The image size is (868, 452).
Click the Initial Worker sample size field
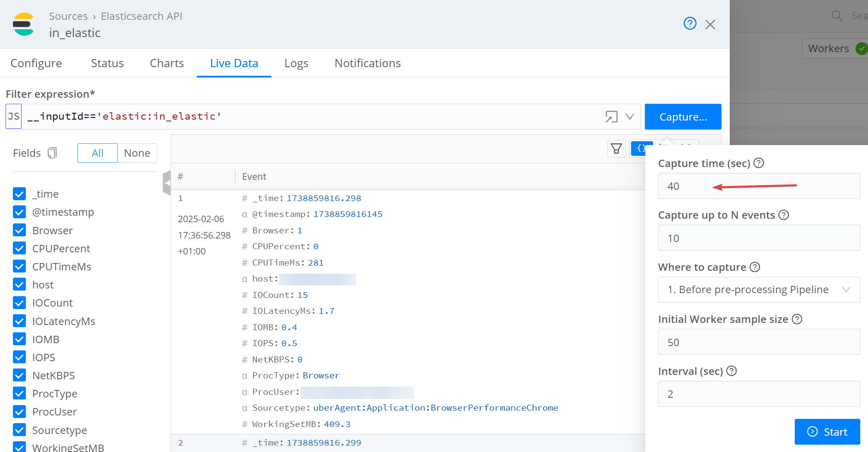759,342
